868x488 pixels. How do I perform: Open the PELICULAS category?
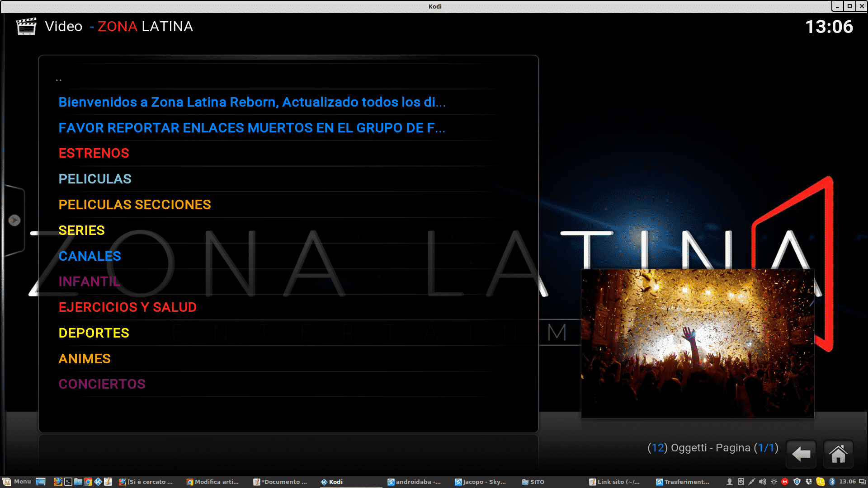coord(288,179)
